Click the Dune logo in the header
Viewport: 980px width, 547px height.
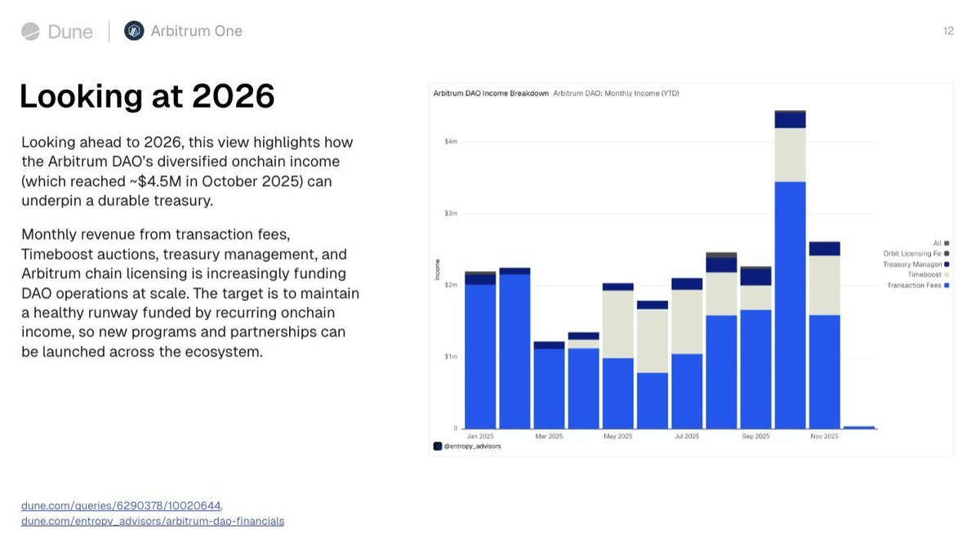coord(57,31)
